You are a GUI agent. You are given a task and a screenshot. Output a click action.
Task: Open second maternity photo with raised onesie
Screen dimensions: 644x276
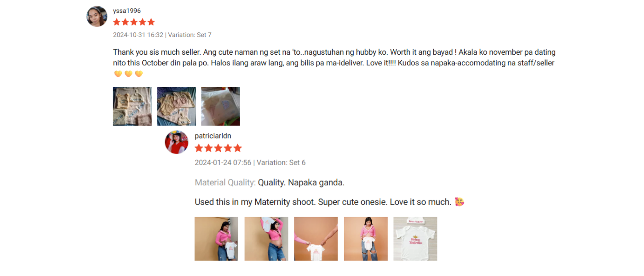(266, 239)
